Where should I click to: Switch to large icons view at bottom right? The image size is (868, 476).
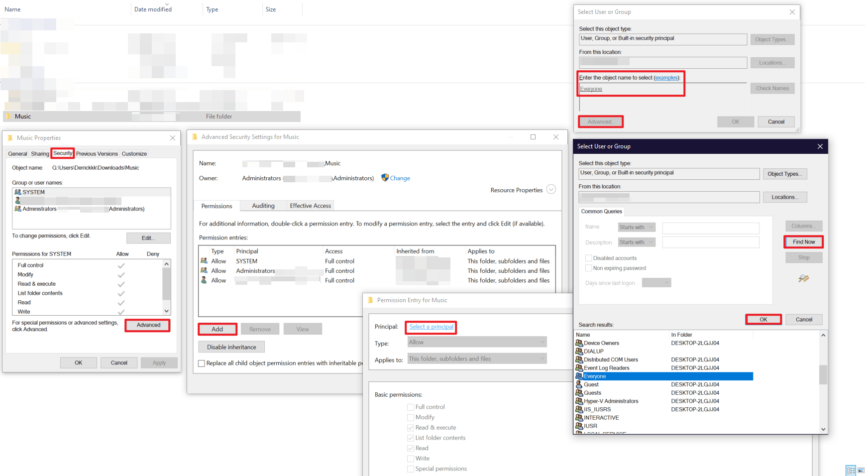click(x=861, y=470)
